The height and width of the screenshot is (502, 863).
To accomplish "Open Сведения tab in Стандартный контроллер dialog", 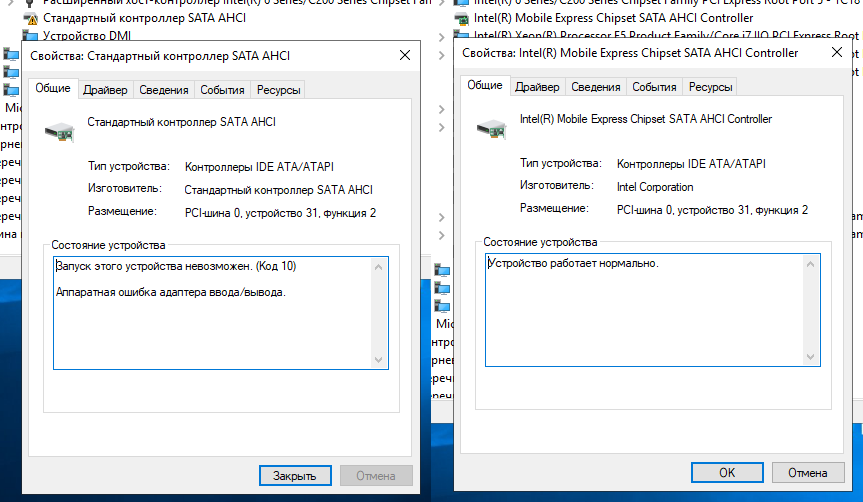I will (163, 90).
